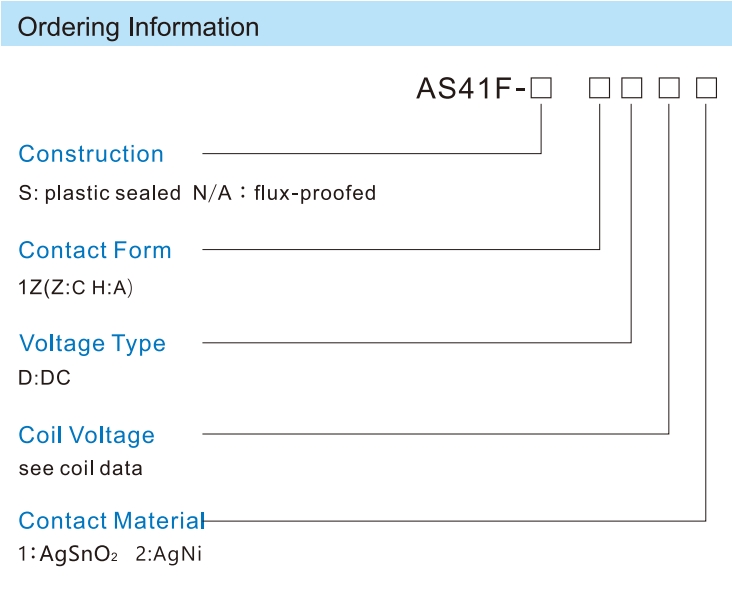The height and width of the screenshot is (606, 732).
Task: Click the Contact Material code box
Action: (706, 88)
